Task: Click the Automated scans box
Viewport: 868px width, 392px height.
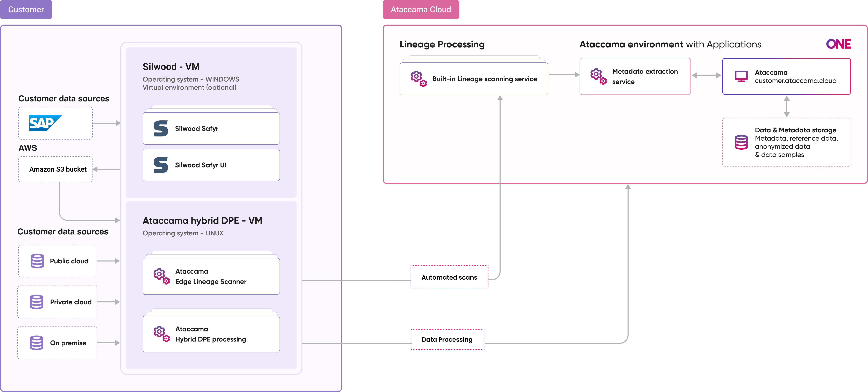Action: 449,277
